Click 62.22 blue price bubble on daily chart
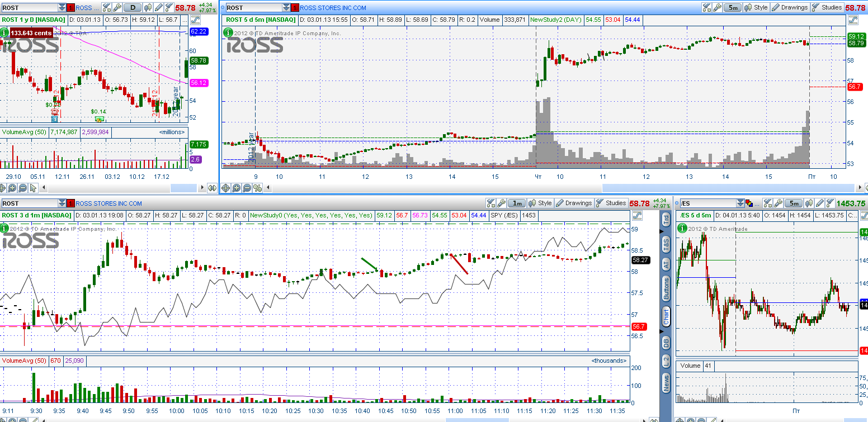The image size is (868, 422). (x=199, y=32)
